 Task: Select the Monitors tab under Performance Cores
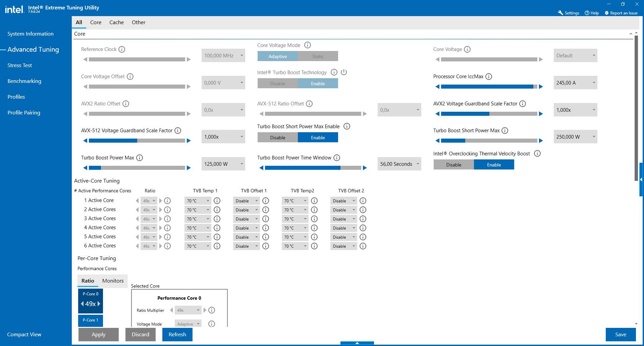pos(112,281)
